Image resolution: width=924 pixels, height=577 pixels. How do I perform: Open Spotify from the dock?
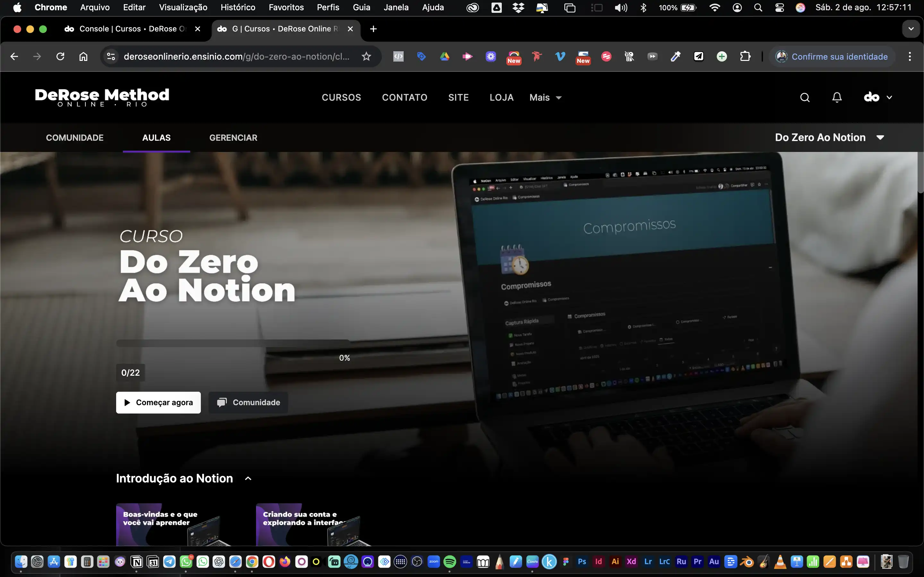pyautogui.click(x=450, y=562)
